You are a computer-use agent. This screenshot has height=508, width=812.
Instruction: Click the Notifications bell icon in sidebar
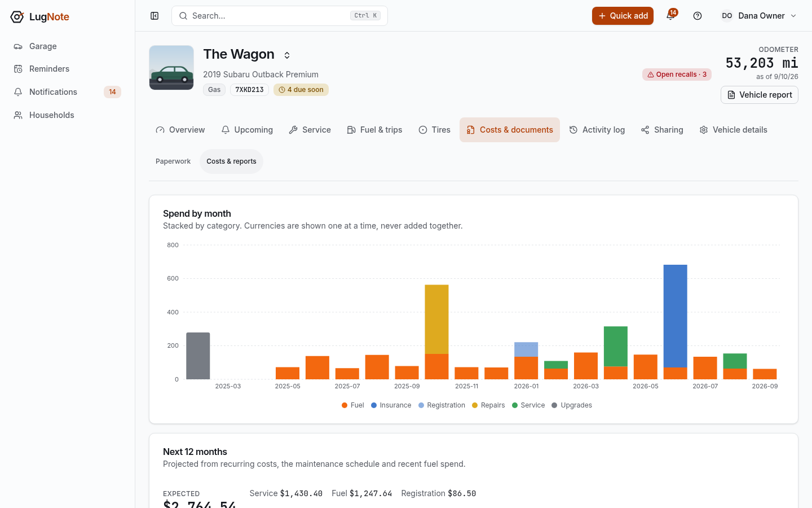click(18, 92)
